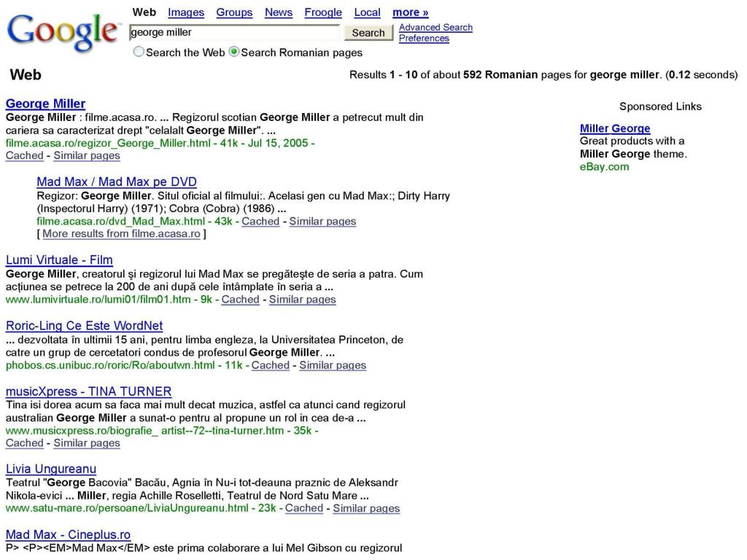Open the 'Mad Max / Mad Max pe DVD' result
Viewport: 747px width, 560px height.
117,182
